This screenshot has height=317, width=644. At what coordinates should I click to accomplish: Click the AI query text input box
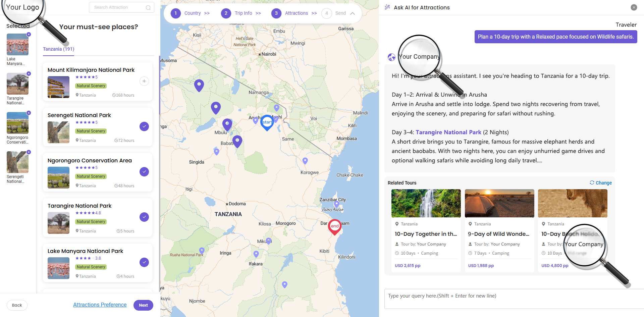[x=513, y=299]
